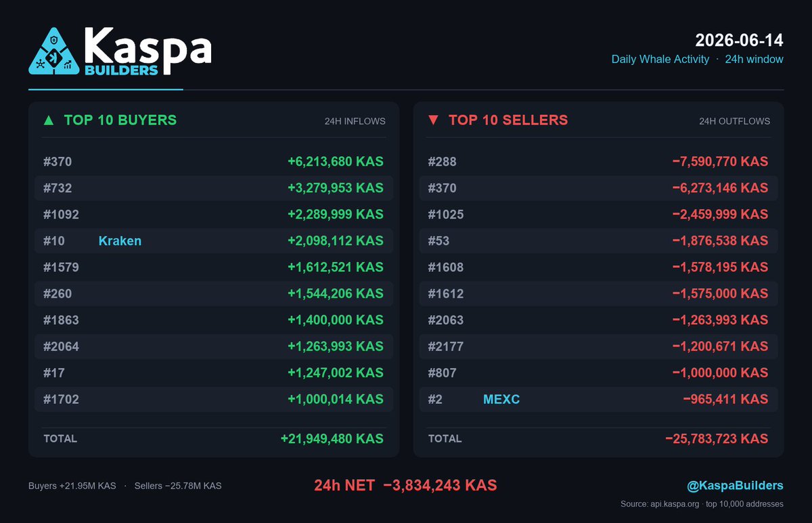812x523 pixels.
Task: Select the MEXC exchange label
Action: coord(501,399)
